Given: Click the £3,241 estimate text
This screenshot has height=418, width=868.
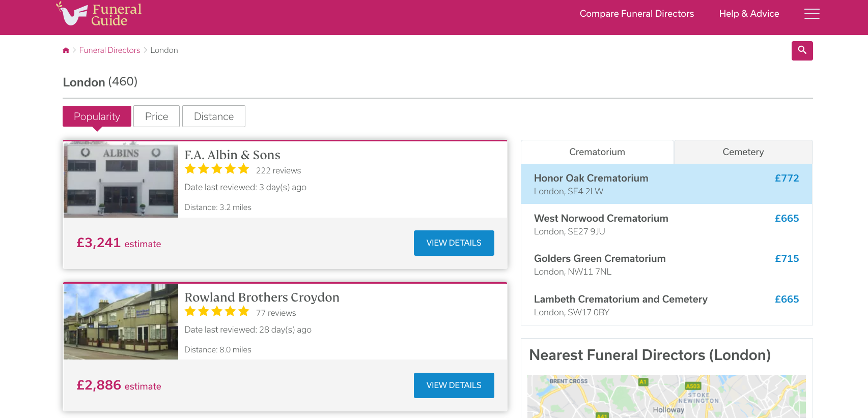Looking at the screenshot, I should 119,243.
